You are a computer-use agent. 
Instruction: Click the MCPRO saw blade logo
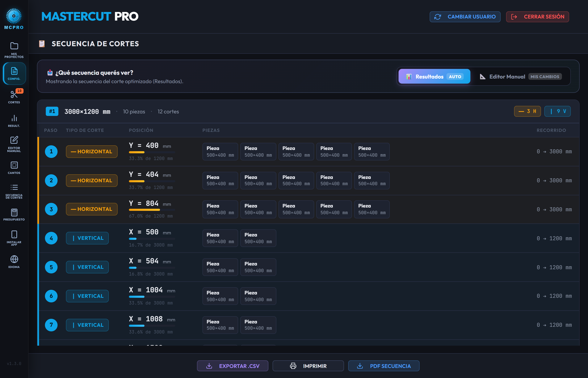(14, 16)
